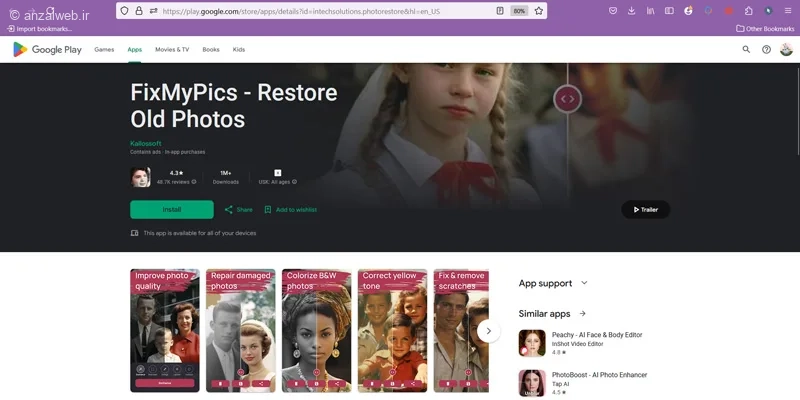Add app to wishlist
Screen dimensions: 800x400
pos(290,210)
